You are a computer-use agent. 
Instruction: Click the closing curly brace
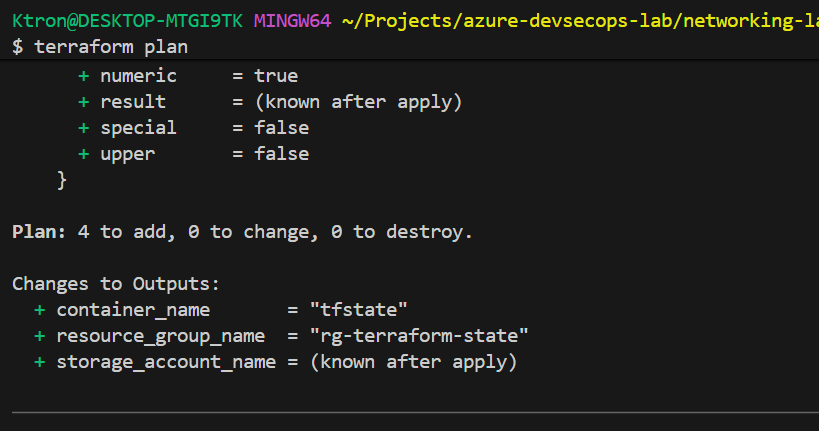pos(62,180)
